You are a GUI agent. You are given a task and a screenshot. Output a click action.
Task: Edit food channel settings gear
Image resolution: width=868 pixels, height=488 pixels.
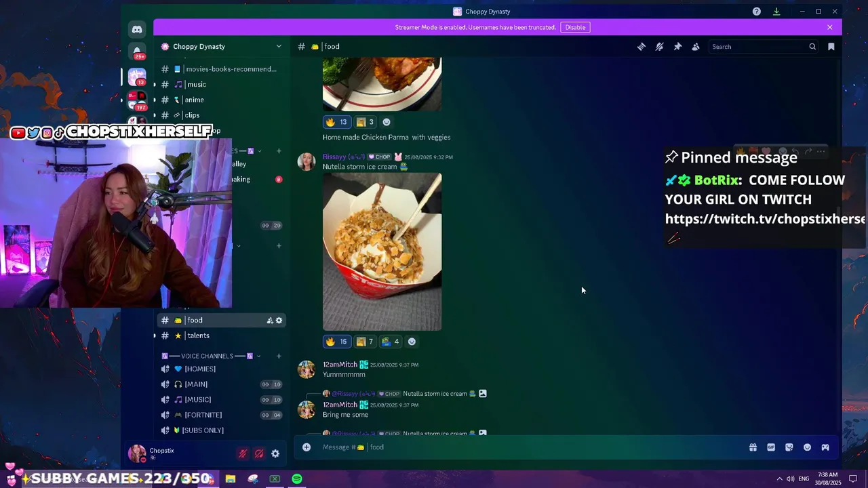279,321
